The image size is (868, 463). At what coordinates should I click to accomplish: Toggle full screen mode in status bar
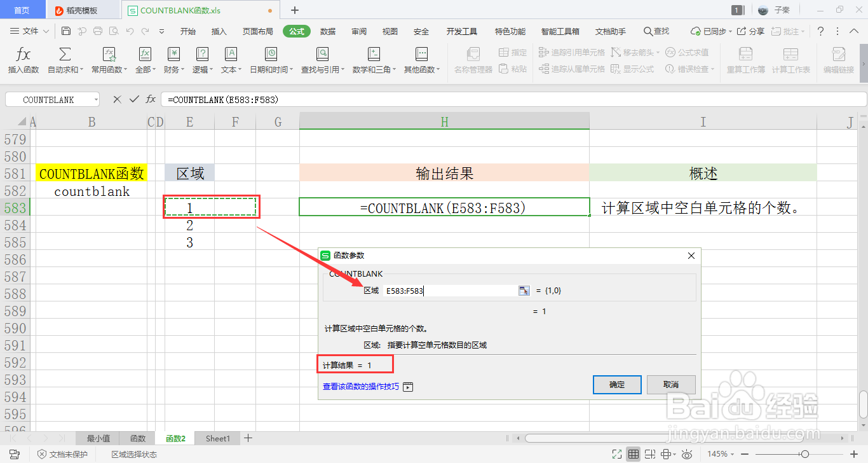616,453
